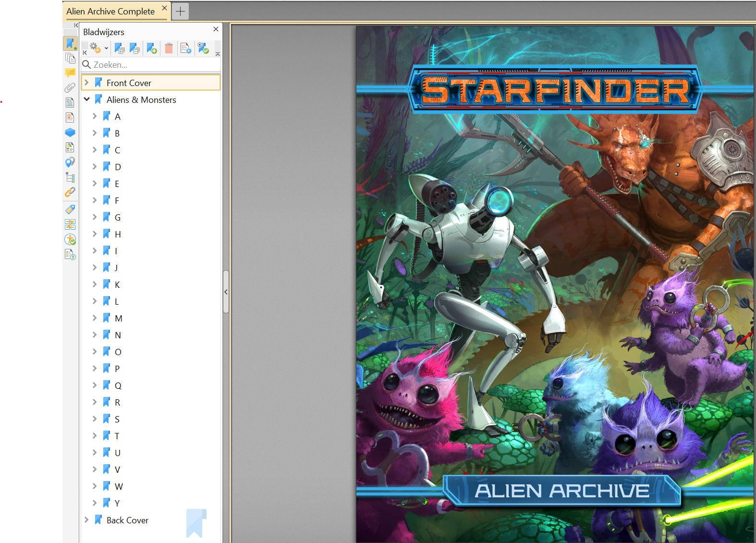This screenshot has height=543, width=756.
Task: Switch to Alien Archive Complete tab
Action: [110, 12]
